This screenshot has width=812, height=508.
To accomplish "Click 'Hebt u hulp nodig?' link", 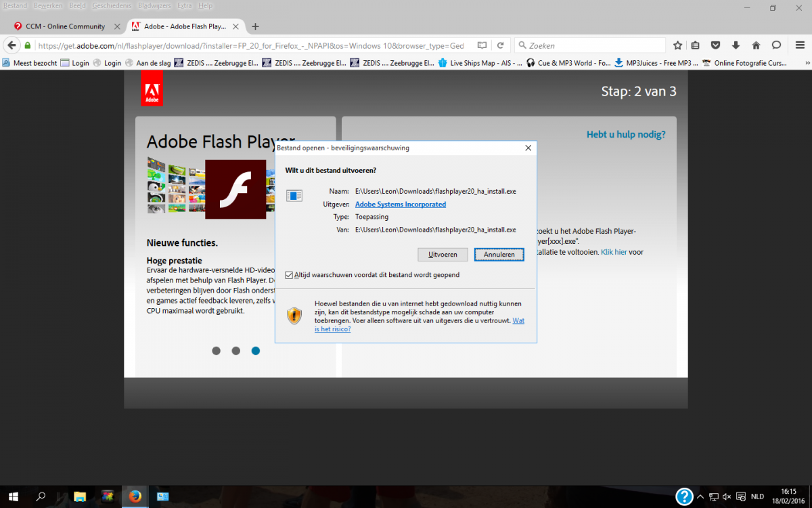I will pos(626,135).
